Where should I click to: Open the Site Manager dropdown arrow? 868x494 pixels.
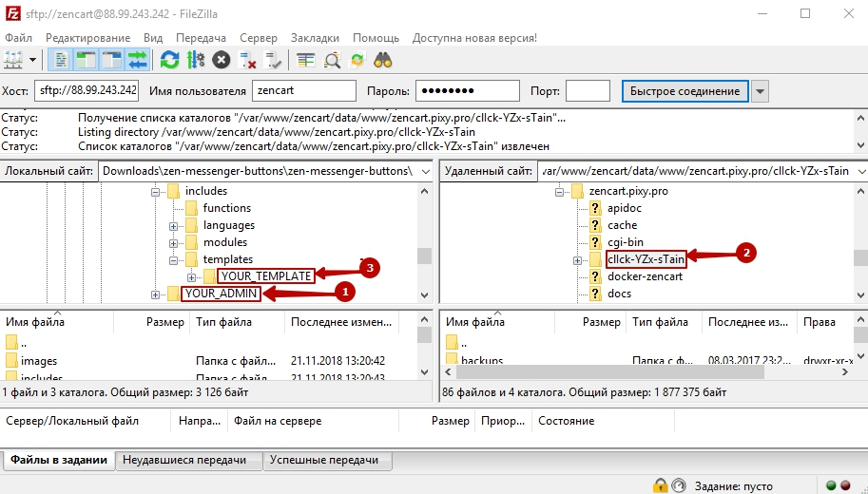(32, 60)
